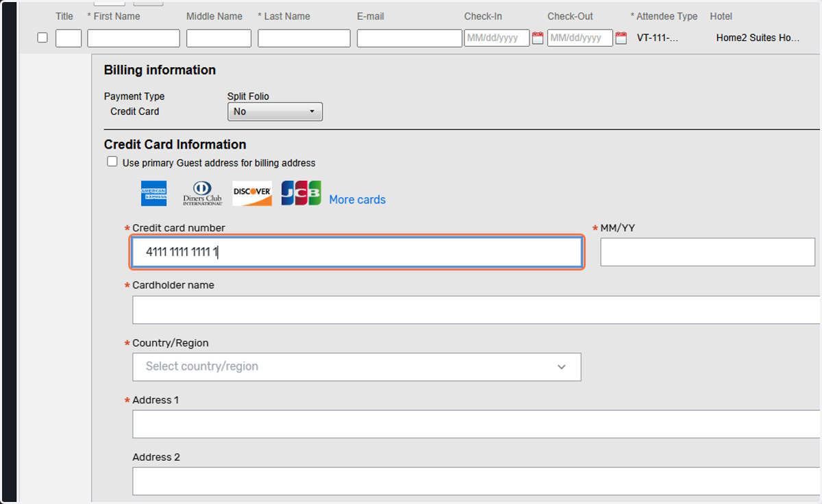822x504 pixels.
Task: Click the Check-In date field
Action: pyautogui.click(x=497, y=38)
